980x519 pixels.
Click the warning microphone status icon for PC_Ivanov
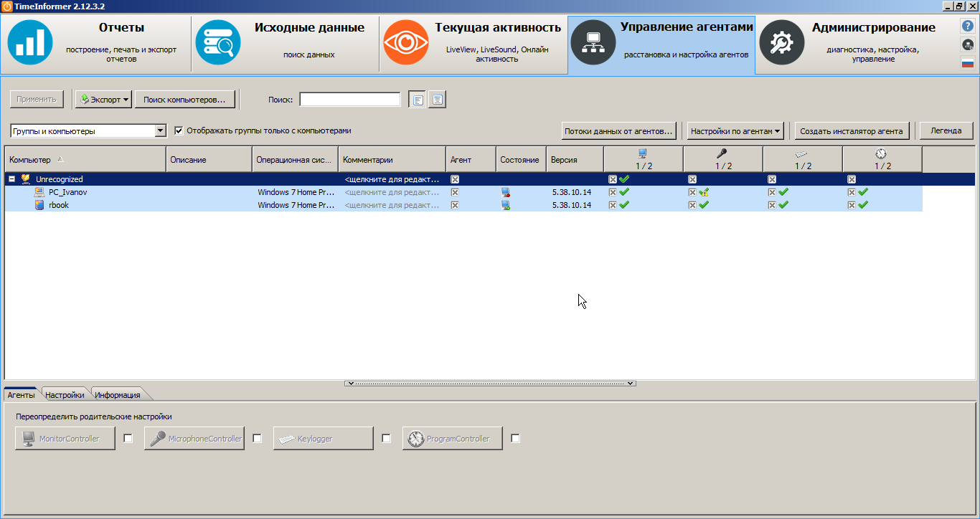coord(704,192)
